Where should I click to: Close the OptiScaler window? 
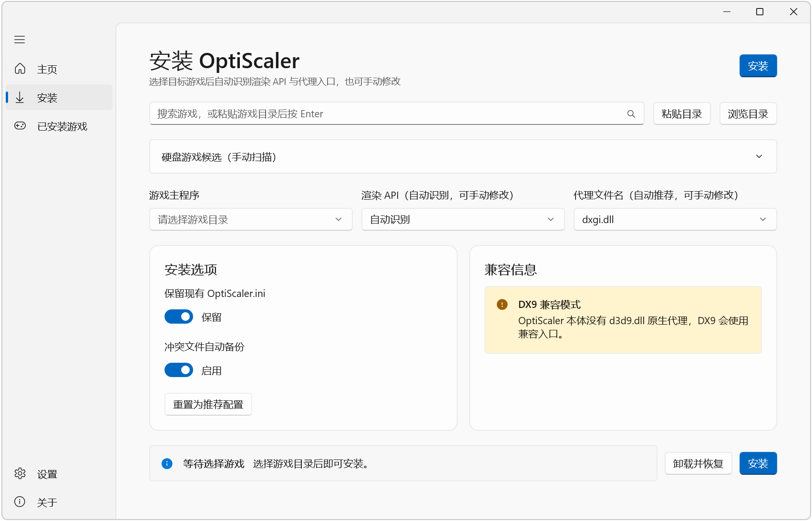(793, 11)
